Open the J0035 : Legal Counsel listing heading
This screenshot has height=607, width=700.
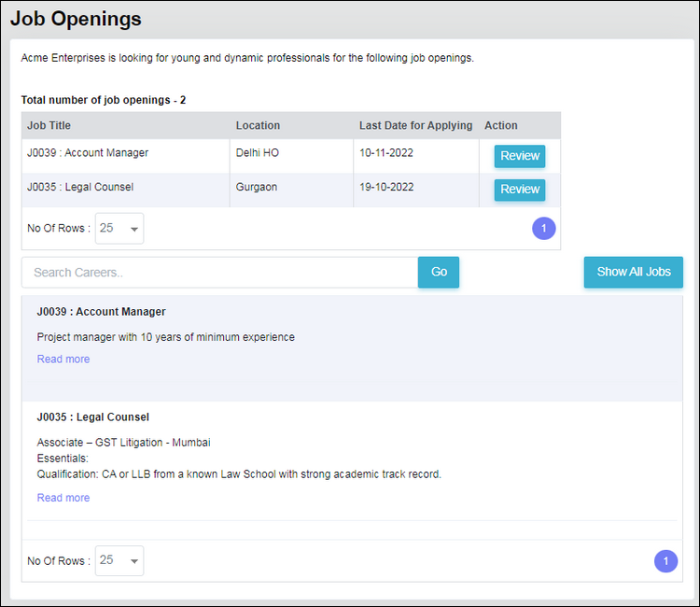(x=92, y=417)
